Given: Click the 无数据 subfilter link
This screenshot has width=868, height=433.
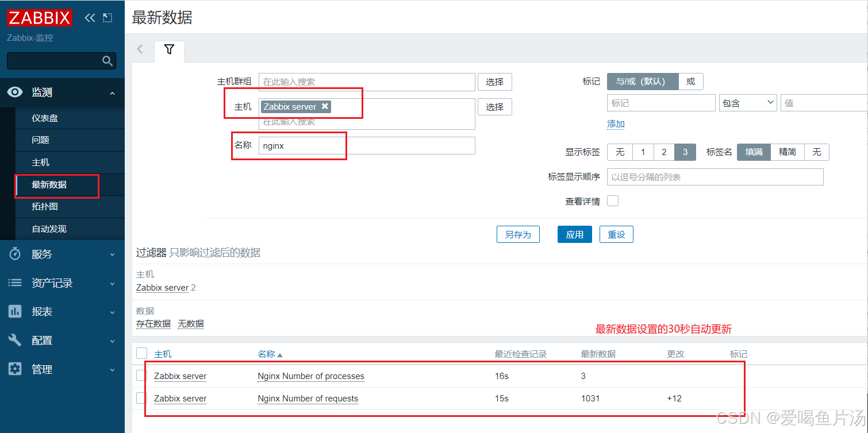Looking at the screenshot, I should tap(191, 323).
